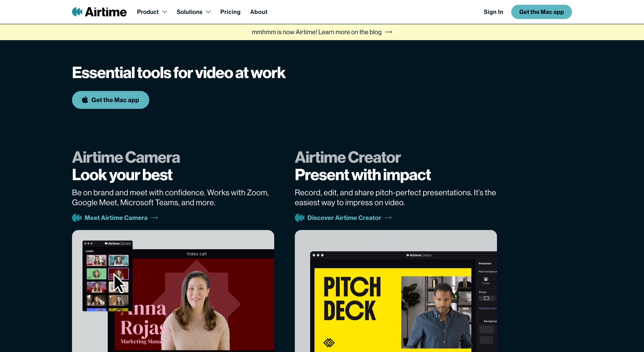Expand the Solutions dropdown menu
Image resolution: width=644 pixels, height=352 pixels.
[x=193, y=12]
